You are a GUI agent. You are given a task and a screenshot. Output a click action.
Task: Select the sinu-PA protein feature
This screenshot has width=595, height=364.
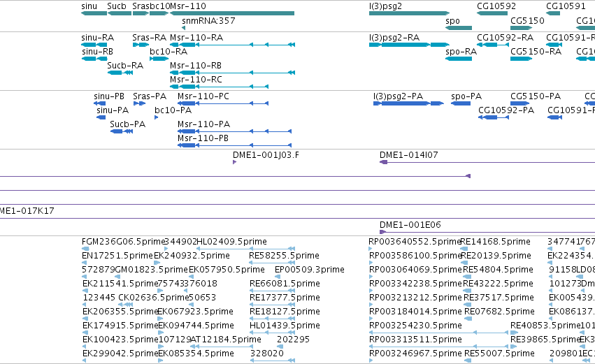(x=101, y=117)
